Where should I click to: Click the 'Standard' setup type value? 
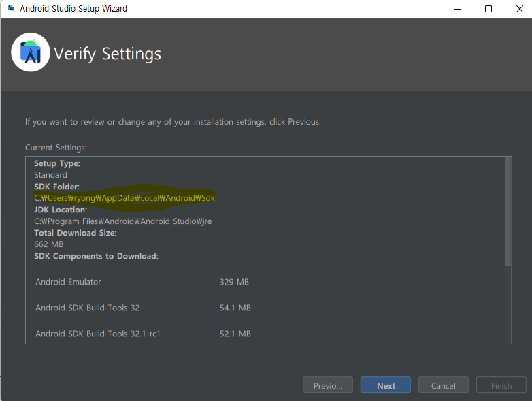50,175
